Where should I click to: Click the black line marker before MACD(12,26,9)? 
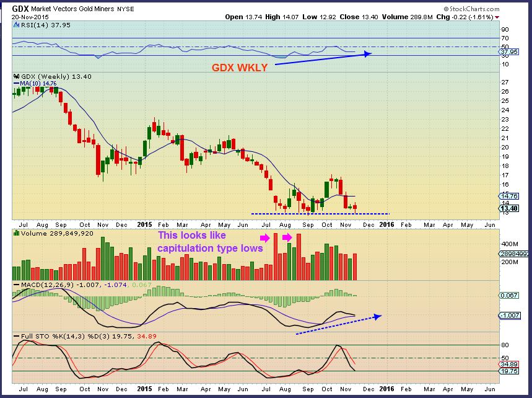point(16,285)
